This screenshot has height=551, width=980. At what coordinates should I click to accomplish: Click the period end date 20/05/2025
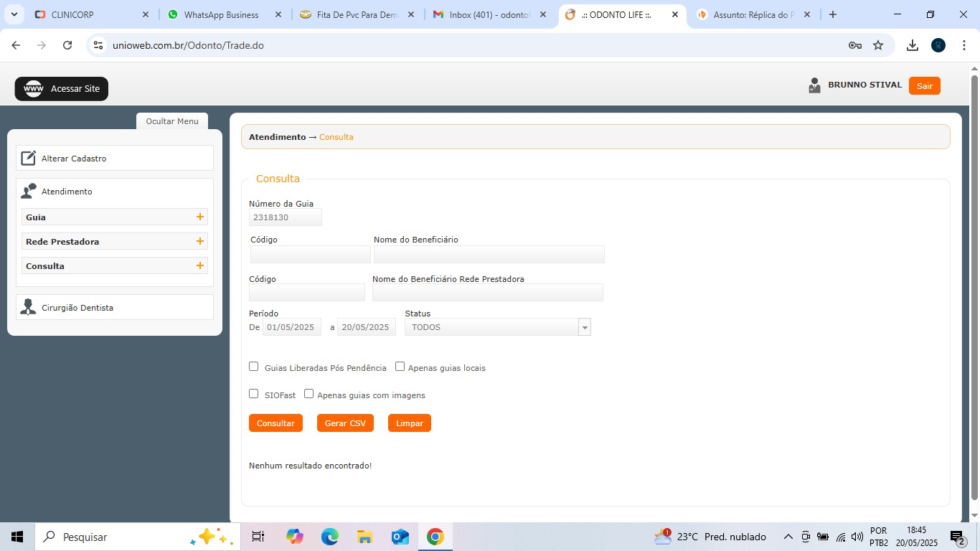click(x=367, y=327)
